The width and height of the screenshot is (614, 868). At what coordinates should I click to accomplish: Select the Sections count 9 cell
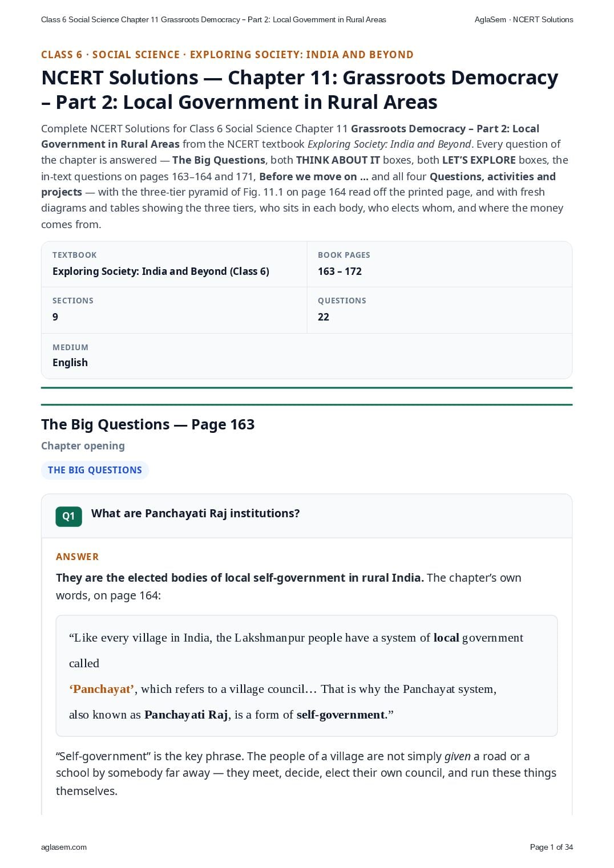point(174,310)
